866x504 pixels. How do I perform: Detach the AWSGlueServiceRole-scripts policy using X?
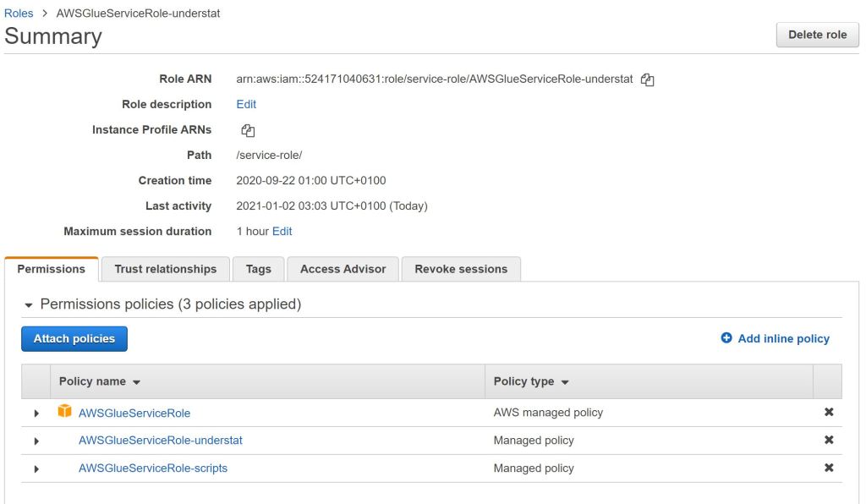[829, 468]
